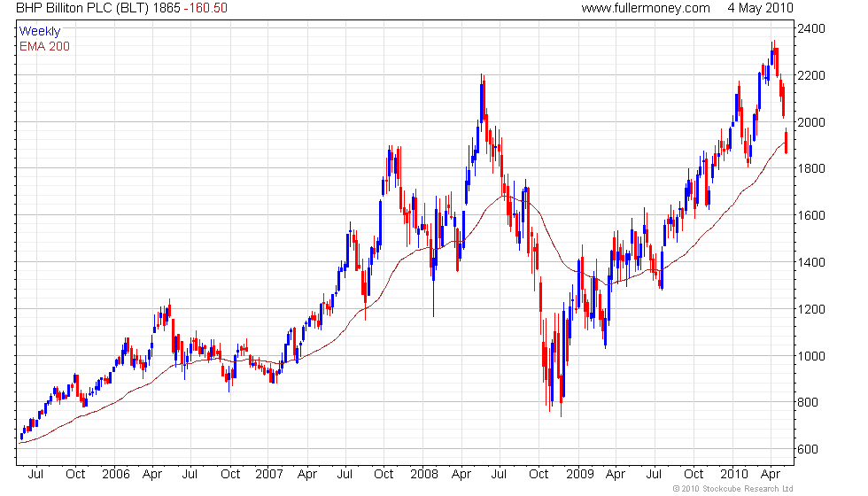Click the Stockcube Research Ltd copyright text
This screenshot has width=868, height=496.
click(x=732, y=489)
